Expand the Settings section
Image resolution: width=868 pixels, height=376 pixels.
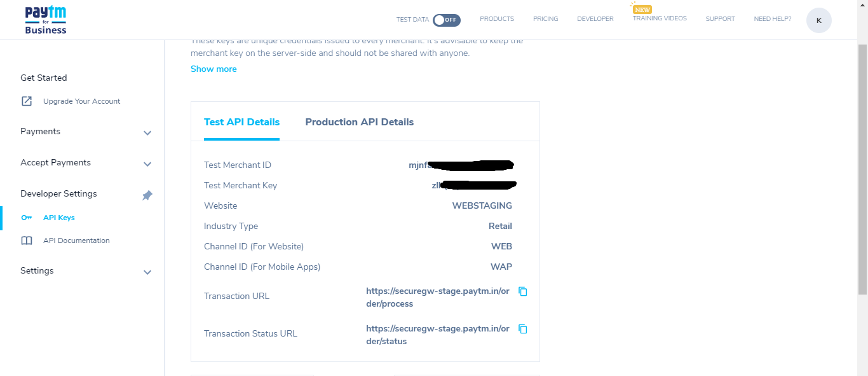tap(147, 272)
